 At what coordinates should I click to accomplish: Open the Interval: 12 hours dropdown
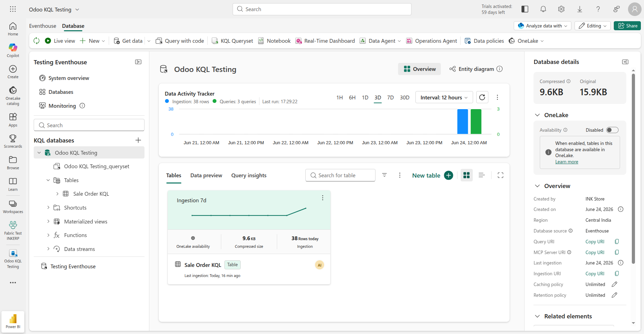pos(444,97)
